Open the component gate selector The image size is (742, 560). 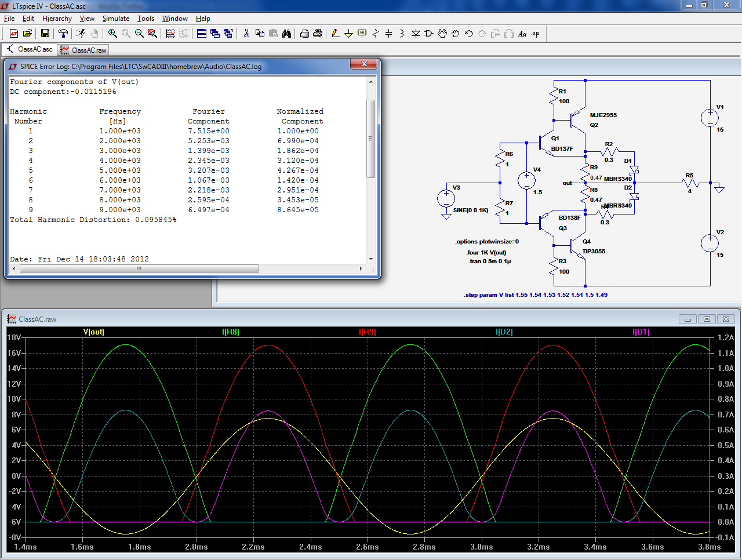coord(429,34)
